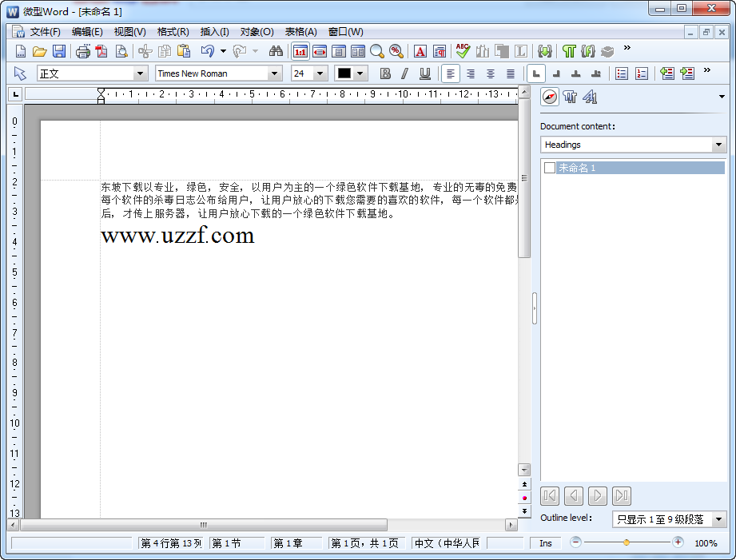Image resolution: width=736 pixels, height=560 pixels.
Task: Switch to single page view icon
Action: coord(338,51)
